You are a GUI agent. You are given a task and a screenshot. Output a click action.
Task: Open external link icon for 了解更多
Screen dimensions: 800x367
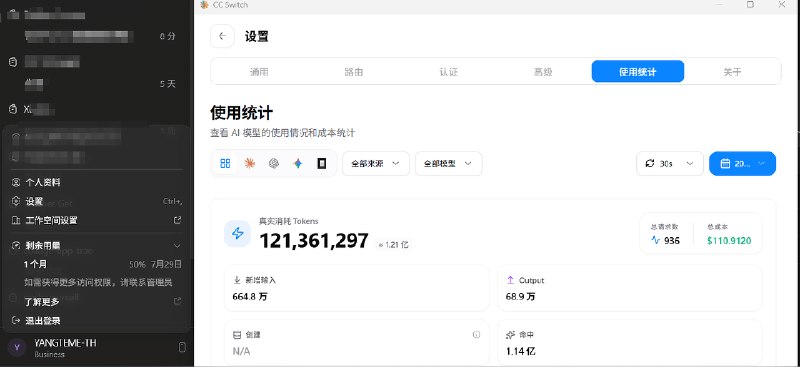coord(178,301)
